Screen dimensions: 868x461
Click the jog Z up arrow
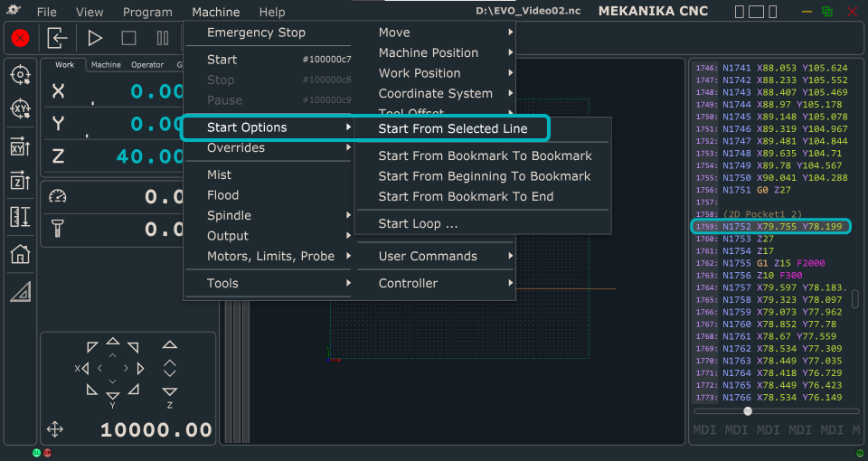169,344
